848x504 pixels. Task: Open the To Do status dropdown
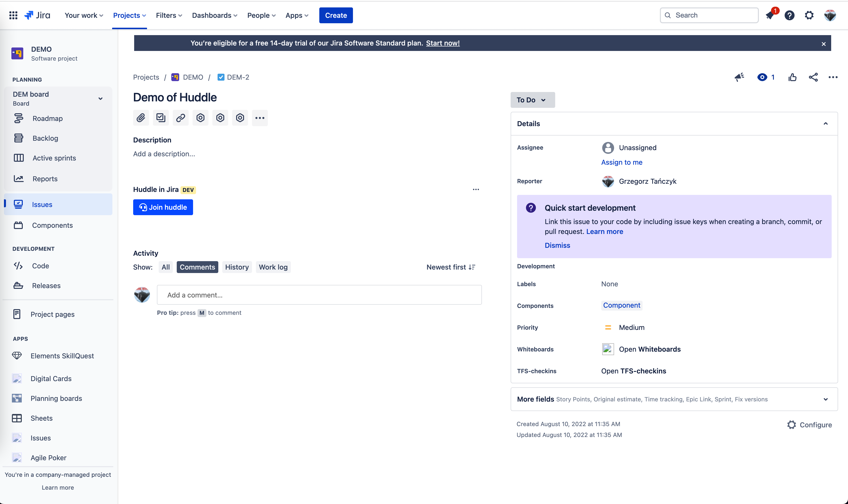coord(532,100)
